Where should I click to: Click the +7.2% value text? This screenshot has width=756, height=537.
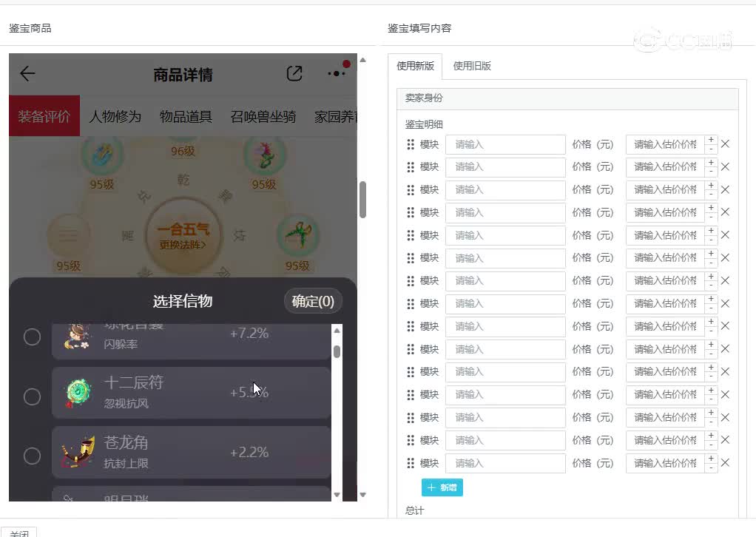(x=249, y=333)
